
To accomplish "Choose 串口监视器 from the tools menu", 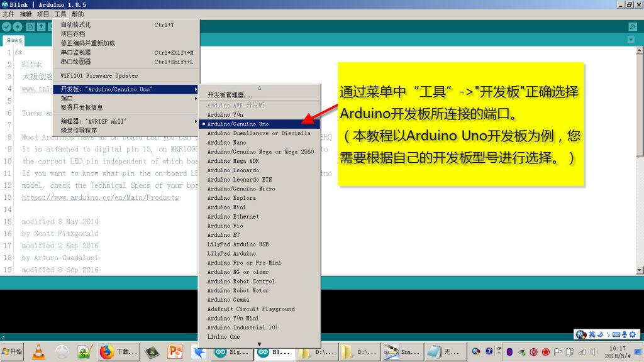I will pyautogui.click(x=126, y=53).
